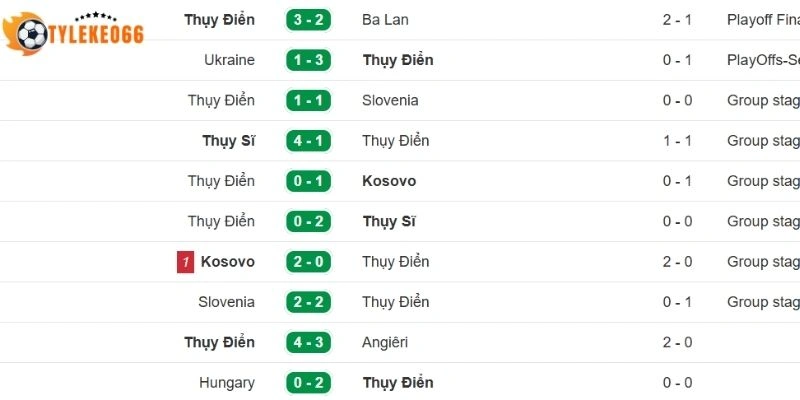This screenshot has width=800, height=400.
Task: Click the Ukraine team name
Action: [229, 60]
